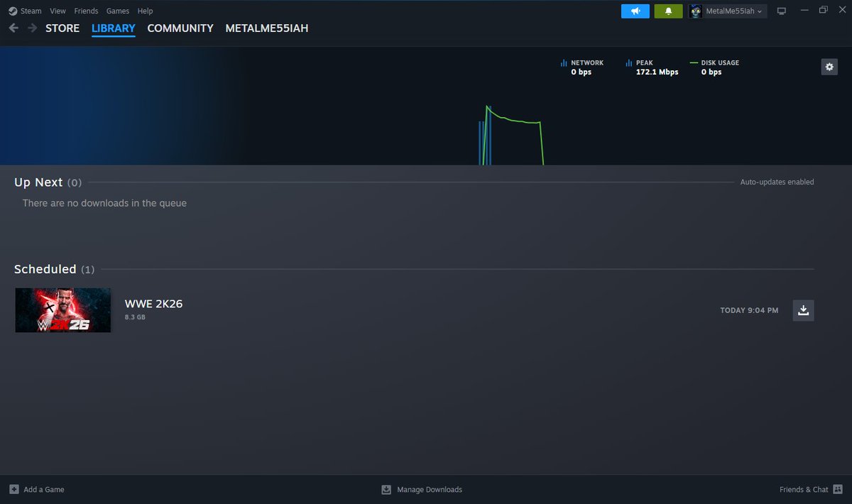Click the NETWORK speed indicator

(582, 67)
